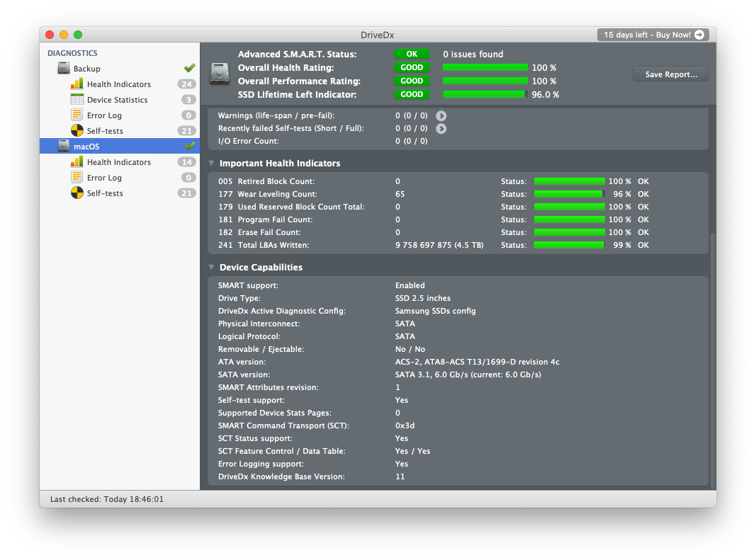
Task: Click the SATA 3.1, 6.0 Gb/s value
Action: click(x=468, y=375)
